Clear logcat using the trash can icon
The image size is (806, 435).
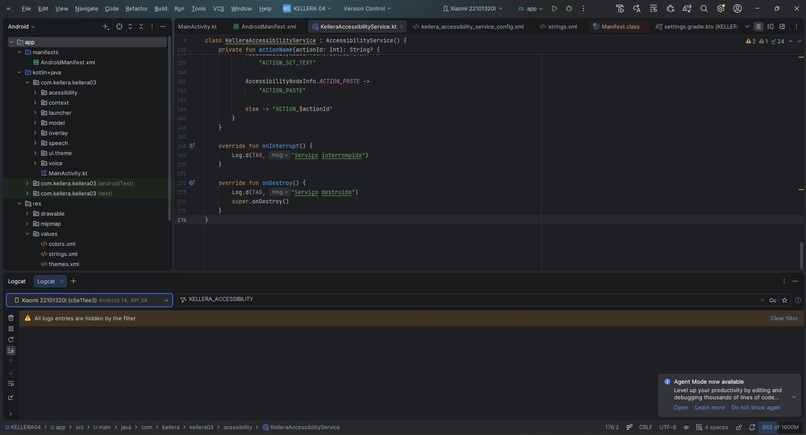tap(11, 318)
